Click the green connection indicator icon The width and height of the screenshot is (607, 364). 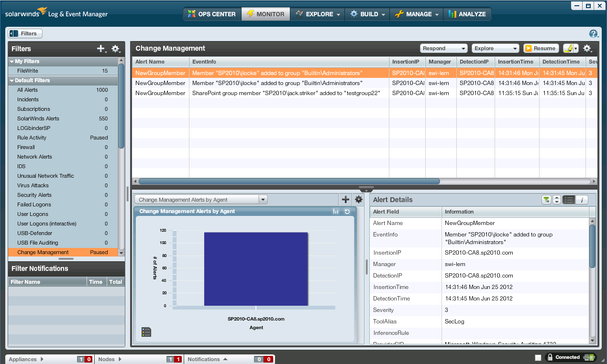point(589,357)
